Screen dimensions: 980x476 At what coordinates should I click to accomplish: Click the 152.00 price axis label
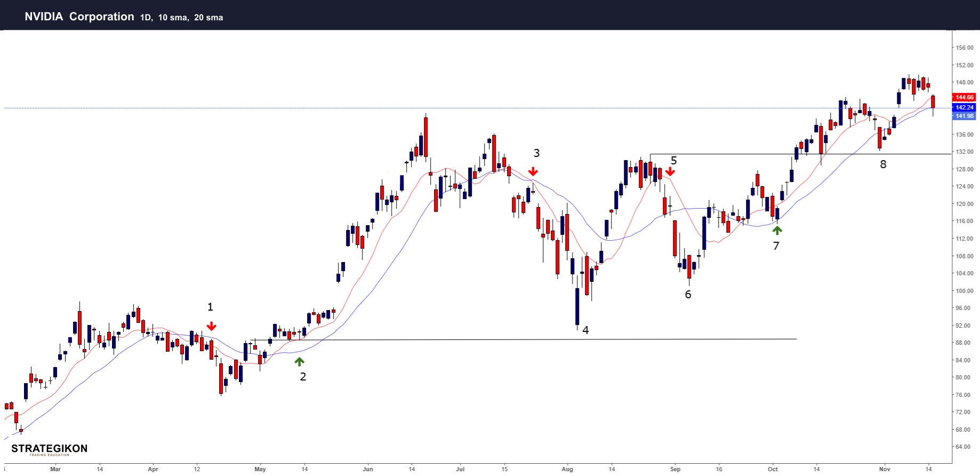point(965,65)
